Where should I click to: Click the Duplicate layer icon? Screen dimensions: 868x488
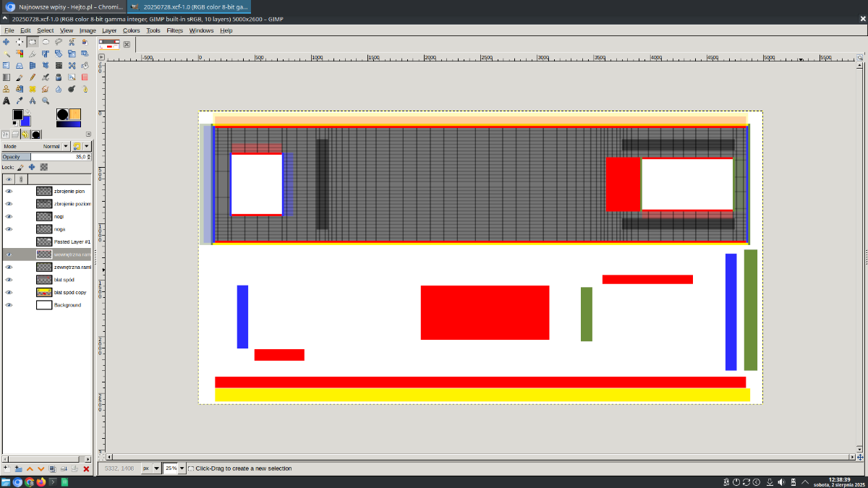point(53,469)
